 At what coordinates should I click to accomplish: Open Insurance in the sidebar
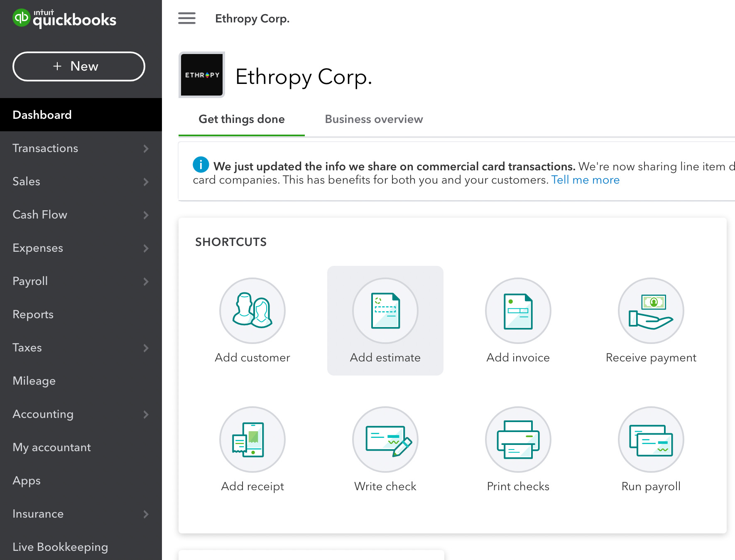pyautogui.click(x=81, y=514)
